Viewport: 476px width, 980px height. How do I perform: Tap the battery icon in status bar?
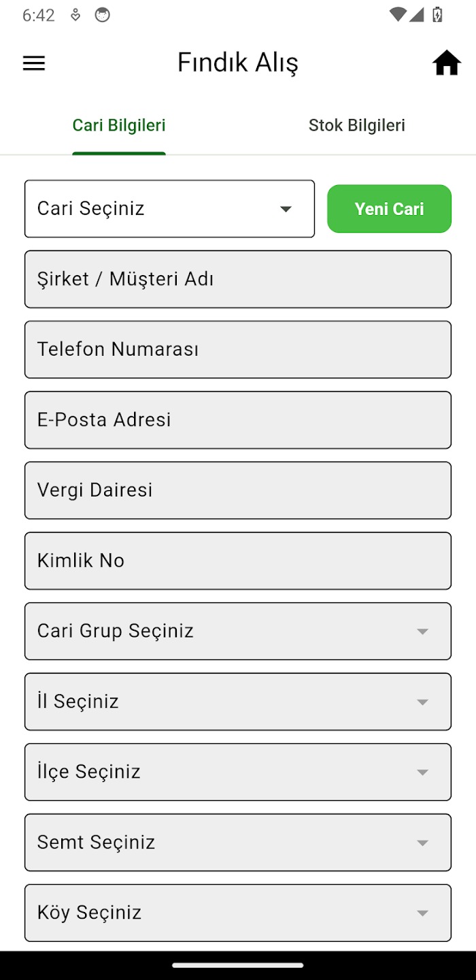click(x=438, y=15)
